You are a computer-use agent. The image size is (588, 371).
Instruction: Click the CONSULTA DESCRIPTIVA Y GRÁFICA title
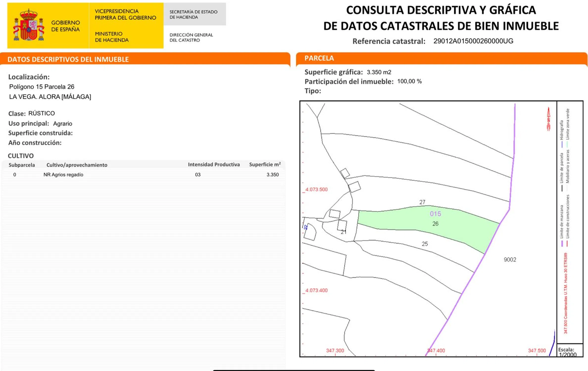441,18
